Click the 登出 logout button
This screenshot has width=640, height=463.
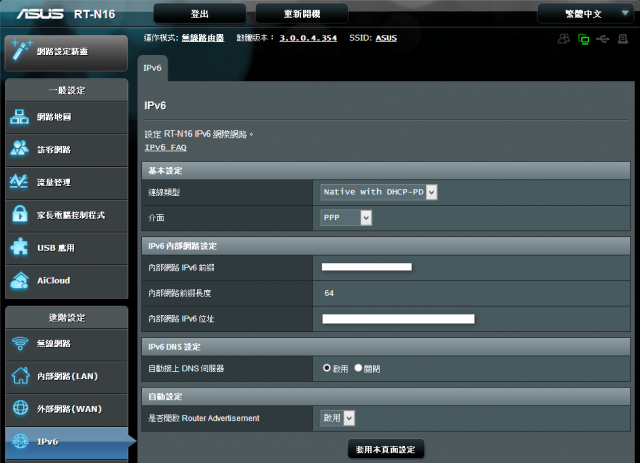click(x=200, y=14)
